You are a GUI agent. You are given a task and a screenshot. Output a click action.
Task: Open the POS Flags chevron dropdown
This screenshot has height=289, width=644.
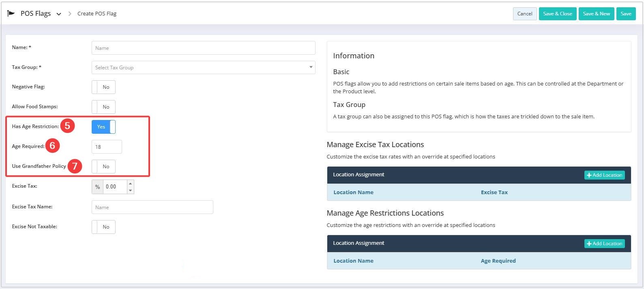tap(59, 14)
